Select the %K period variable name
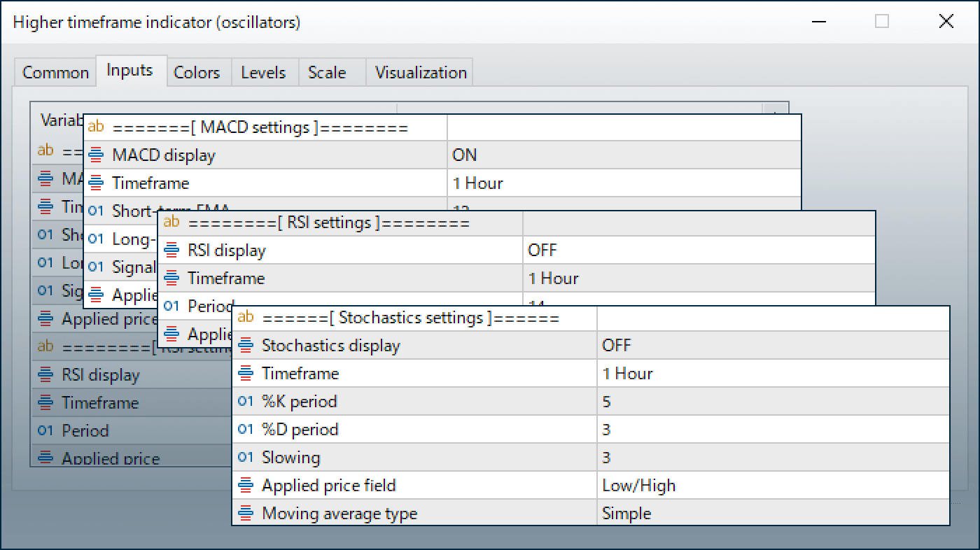Viewport: 980px width, 550px height. pos(300,402)
